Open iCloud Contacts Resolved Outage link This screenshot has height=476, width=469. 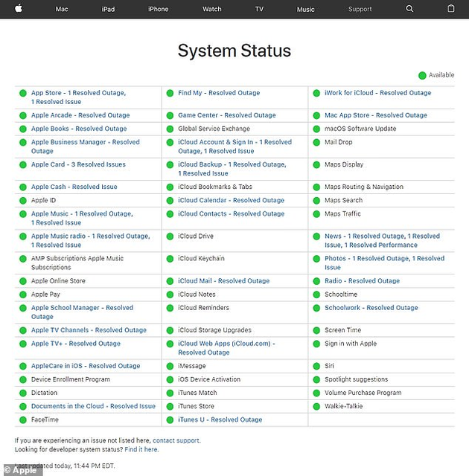(232, 214)
